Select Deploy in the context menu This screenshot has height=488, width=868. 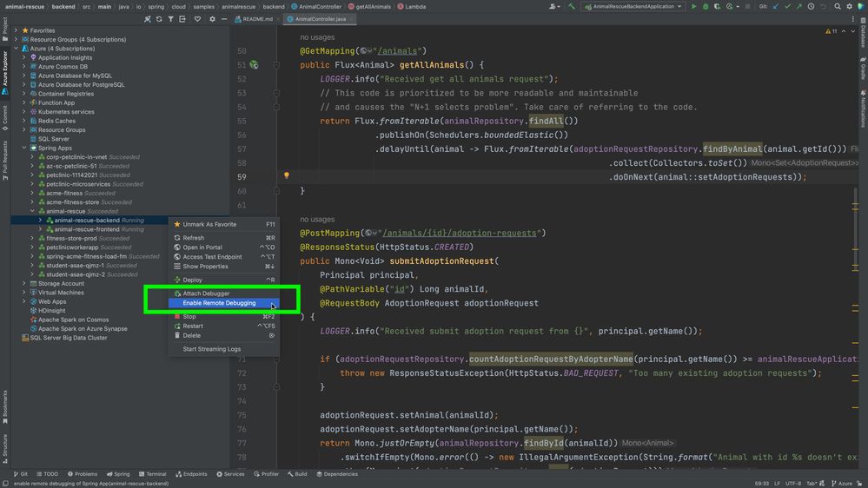pyautogui.click(x=223, y=280)
